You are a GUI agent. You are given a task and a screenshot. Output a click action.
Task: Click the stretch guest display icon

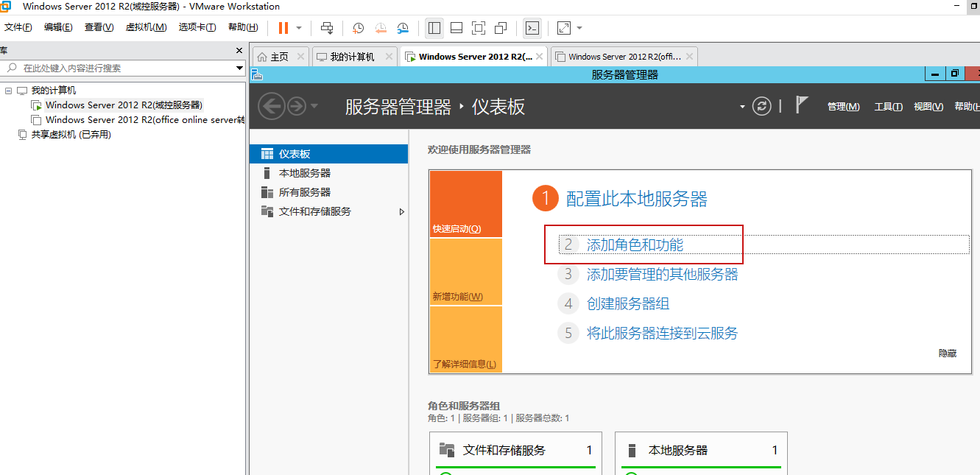click(x=564, y=28)
